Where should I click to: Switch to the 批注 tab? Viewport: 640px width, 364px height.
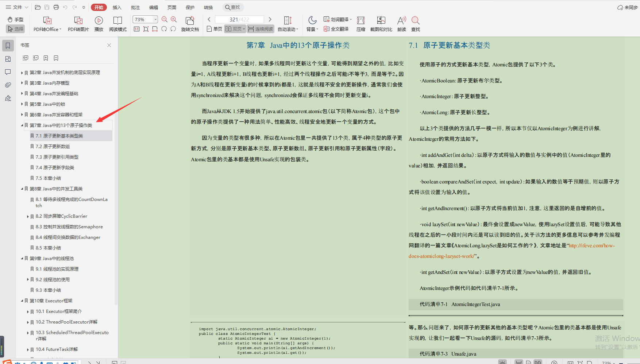(135, 7)
